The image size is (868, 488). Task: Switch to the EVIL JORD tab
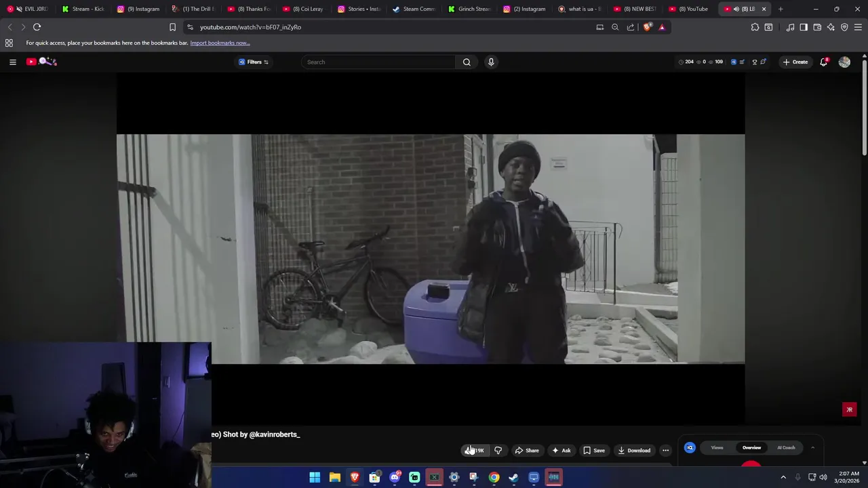tap(28, 9)
